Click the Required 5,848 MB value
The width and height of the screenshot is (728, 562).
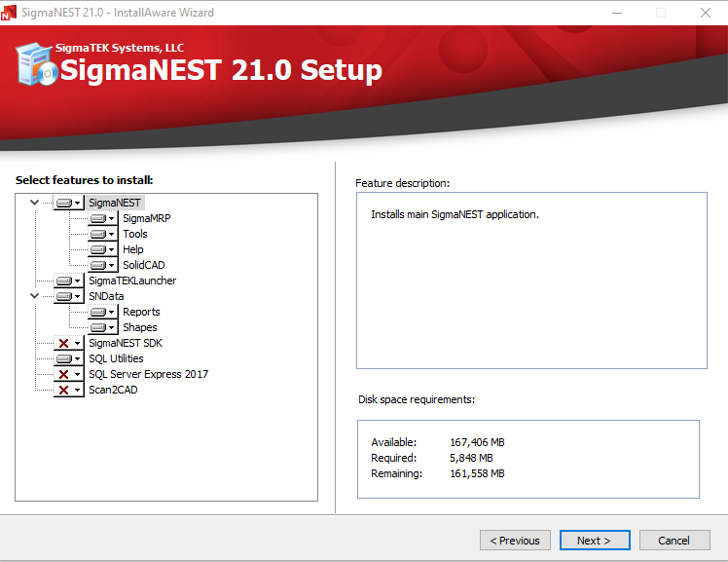471,458
